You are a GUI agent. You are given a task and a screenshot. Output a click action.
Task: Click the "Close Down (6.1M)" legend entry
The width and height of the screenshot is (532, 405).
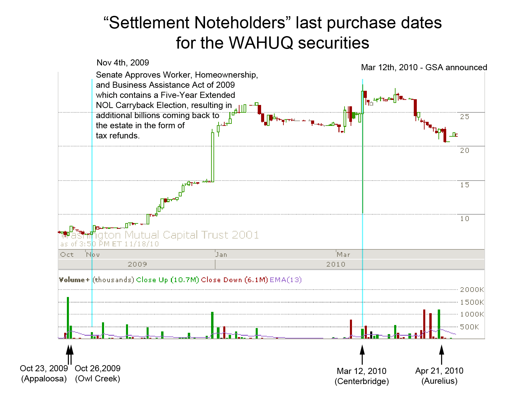click(x=234, y=280)
